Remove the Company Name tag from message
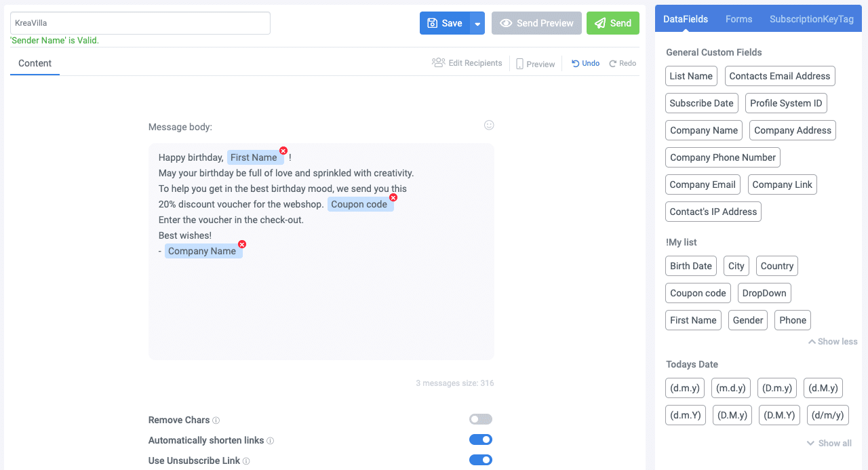 pos(242,244)
